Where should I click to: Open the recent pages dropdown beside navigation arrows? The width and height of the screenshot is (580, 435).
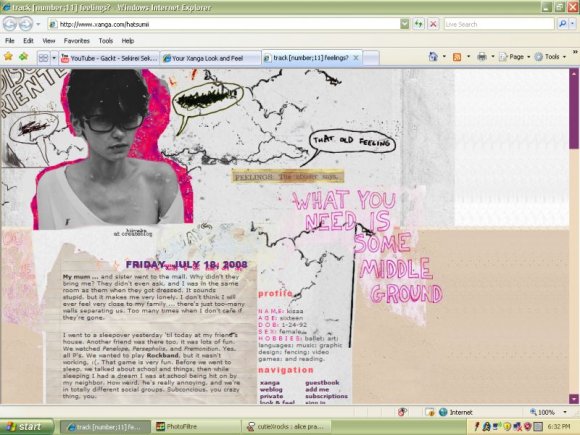click(38, 24)
